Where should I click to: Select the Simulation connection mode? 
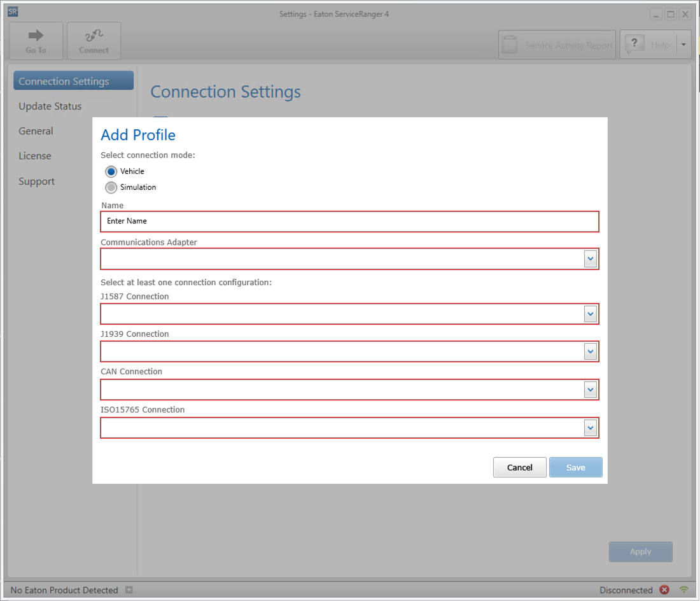[x=111, y=187]
